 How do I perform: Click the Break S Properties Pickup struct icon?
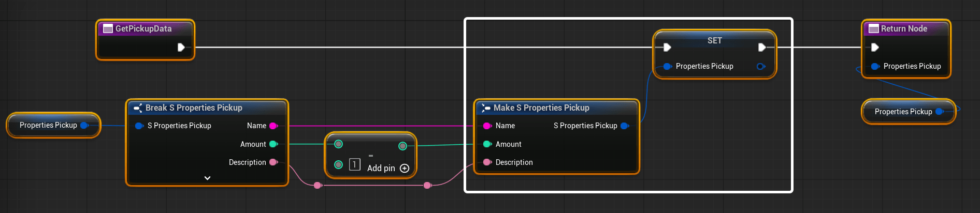pos(138,108)
